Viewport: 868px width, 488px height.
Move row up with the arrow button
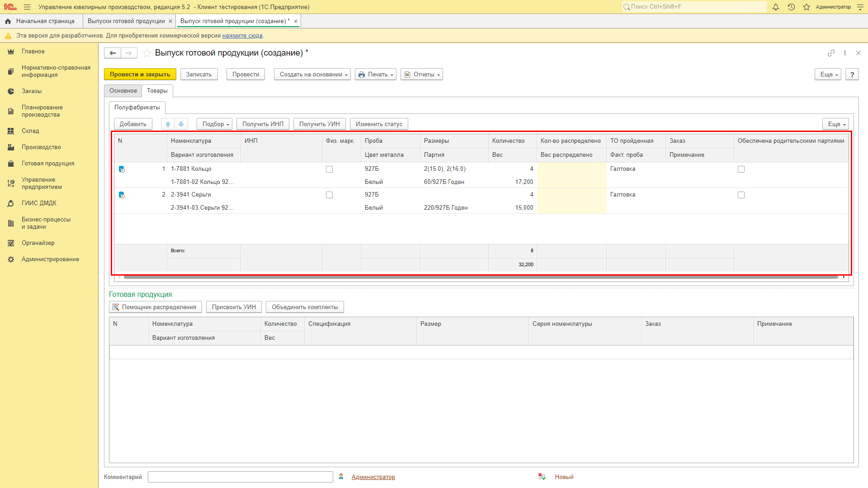coord(168,124)
